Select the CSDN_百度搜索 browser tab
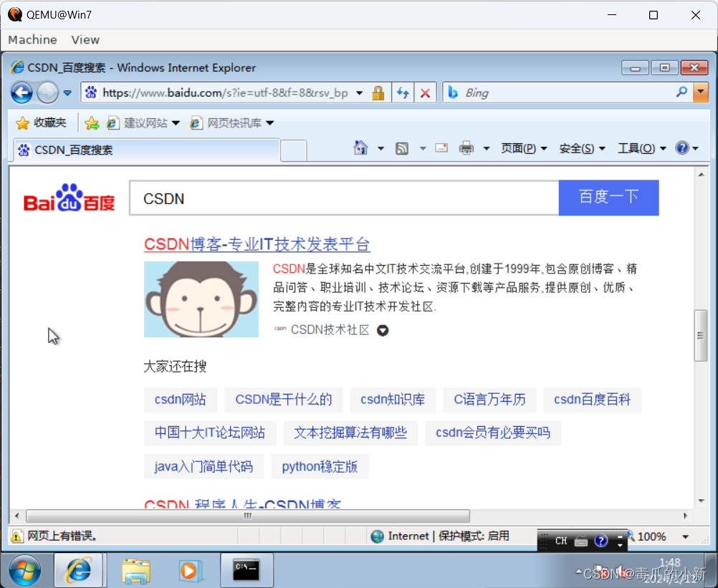The image size is (718, 588). 146,150
